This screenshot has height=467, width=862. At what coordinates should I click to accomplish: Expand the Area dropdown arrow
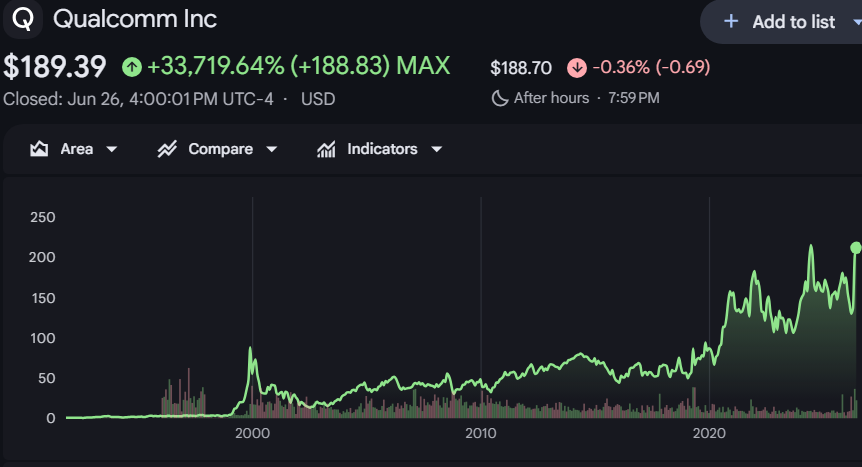tap(112, 149)
